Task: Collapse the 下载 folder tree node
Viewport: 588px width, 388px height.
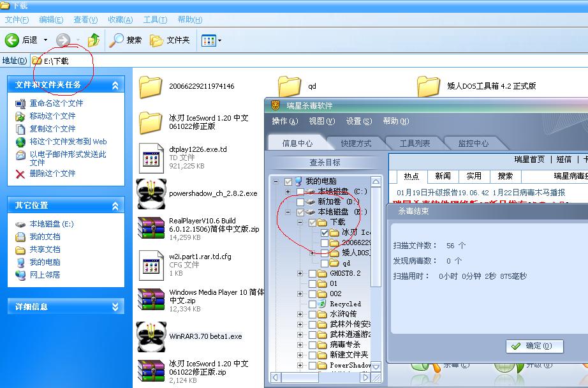Action: pos(300,223)
